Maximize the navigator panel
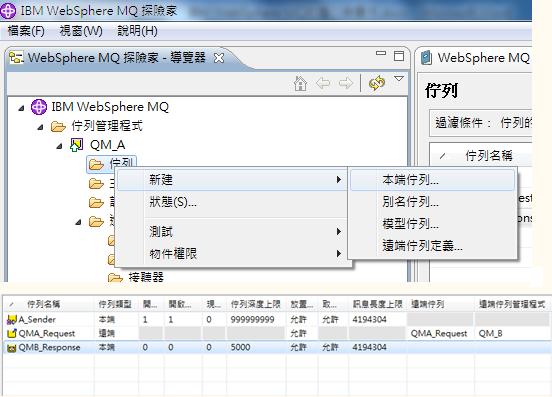Viewport: 552px width, 397px height. 399,56
